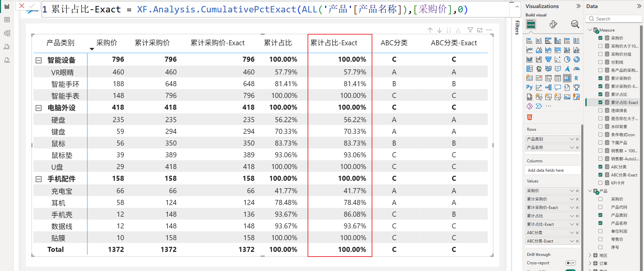Remove 产品名称 field from Rows

click(x=577, y=148)
